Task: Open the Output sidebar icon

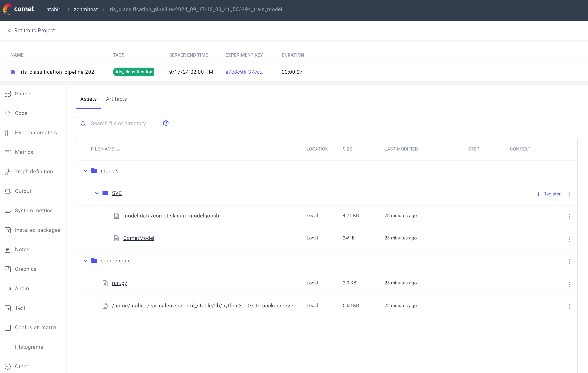Action: (8, 191)
